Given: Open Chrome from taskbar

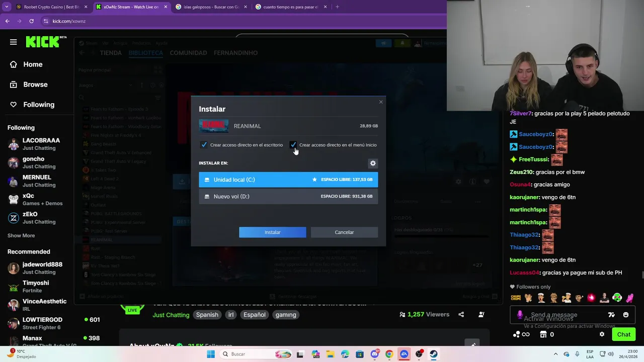Looking at the screenshot, I should pos(389,354).
